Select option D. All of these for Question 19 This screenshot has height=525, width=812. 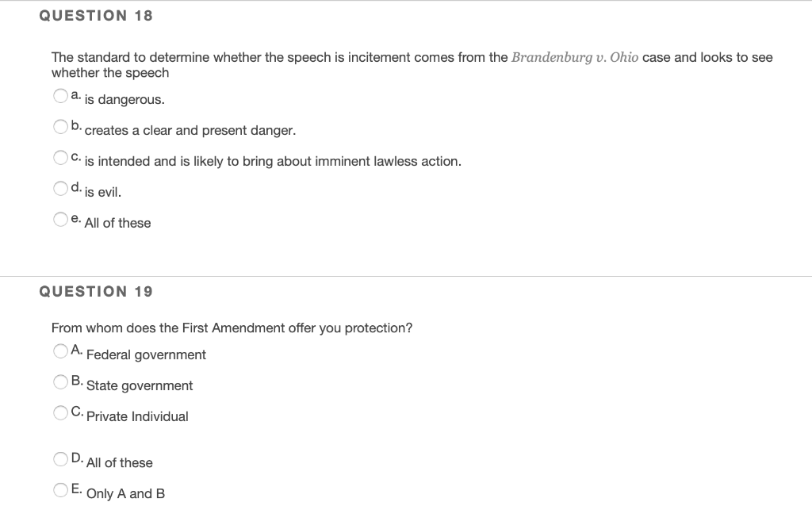[60, 458]
